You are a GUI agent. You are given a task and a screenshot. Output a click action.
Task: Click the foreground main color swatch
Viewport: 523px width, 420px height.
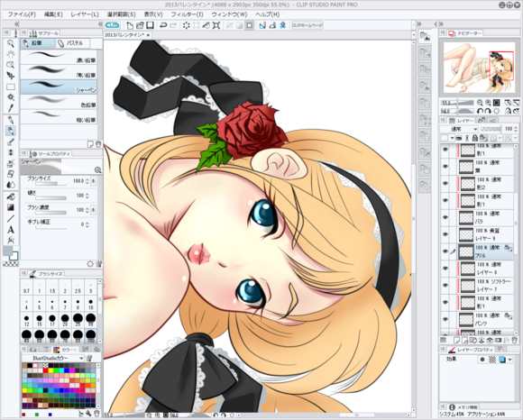pyautogui.click(x=7, y=251)
